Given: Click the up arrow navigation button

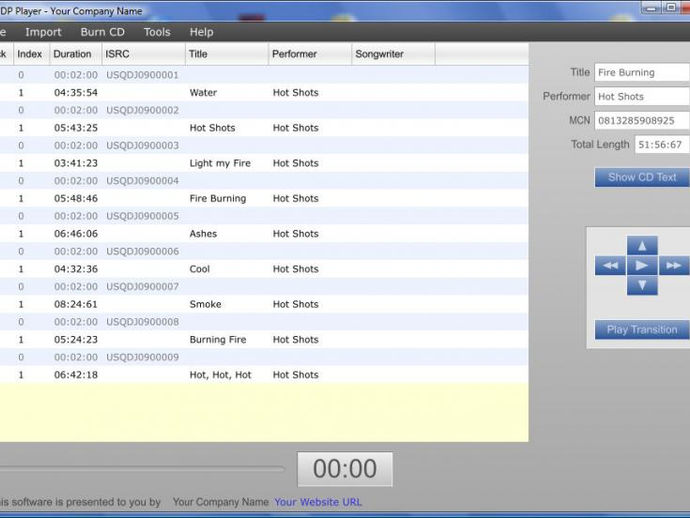Looking at the screenshot, I should pos(642,246).
